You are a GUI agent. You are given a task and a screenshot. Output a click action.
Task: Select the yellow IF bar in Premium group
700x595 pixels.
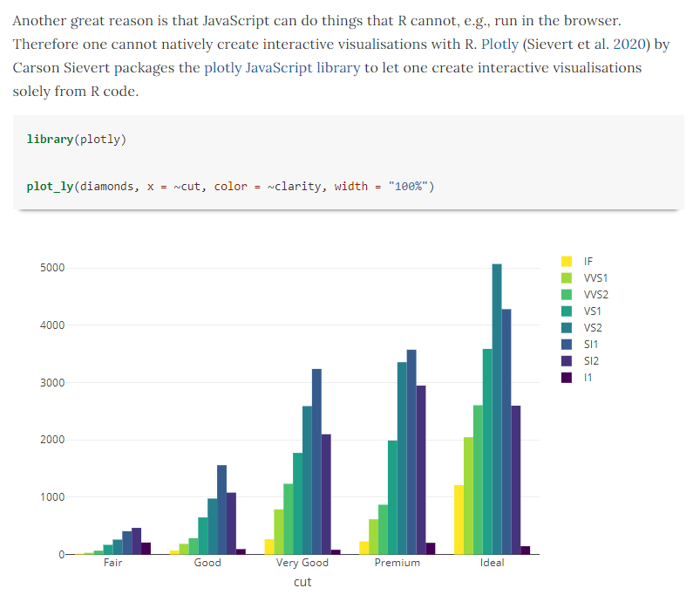point(363,546)
